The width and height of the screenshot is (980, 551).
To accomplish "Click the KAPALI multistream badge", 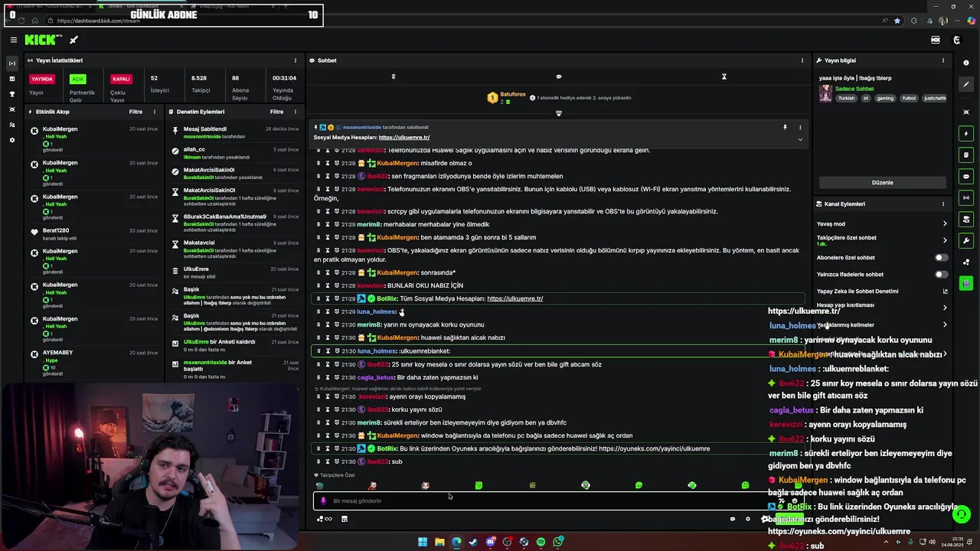I will (121, 79).
